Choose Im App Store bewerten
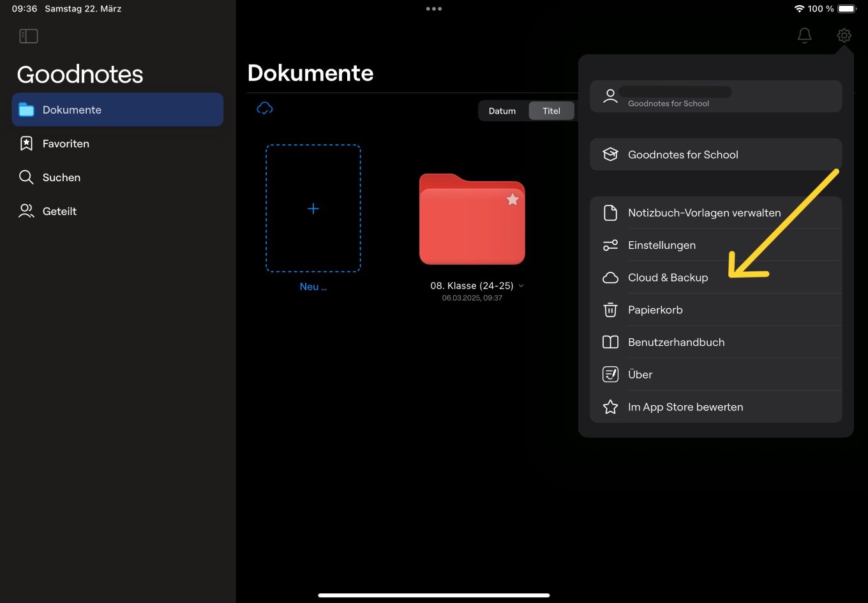 click(x=716, y=407)
